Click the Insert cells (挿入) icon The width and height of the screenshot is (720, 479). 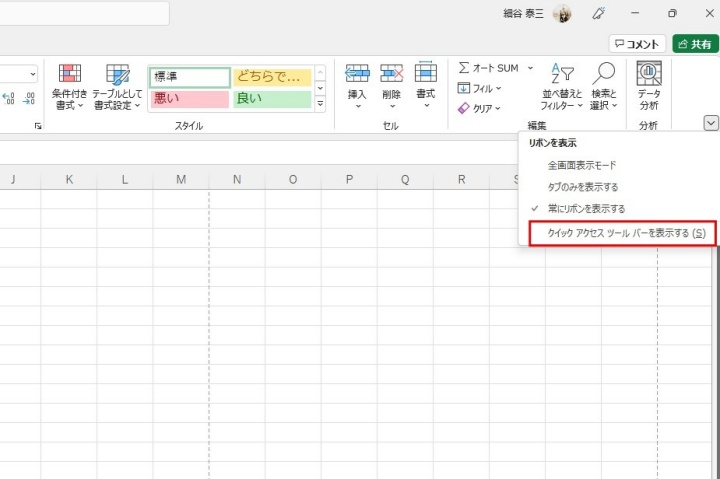tap(357, 73)
